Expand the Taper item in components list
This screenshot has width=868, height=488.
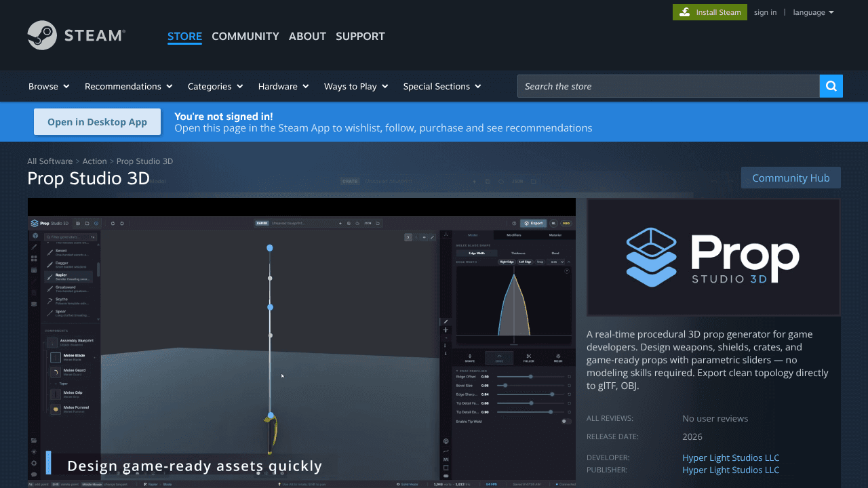pyautogui.click(x=62, y=384)
